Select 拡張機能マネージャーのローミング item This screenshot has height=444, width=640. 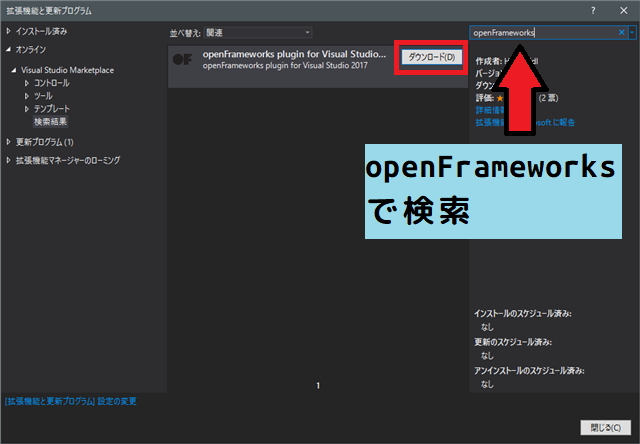click(x=68, y=160)
